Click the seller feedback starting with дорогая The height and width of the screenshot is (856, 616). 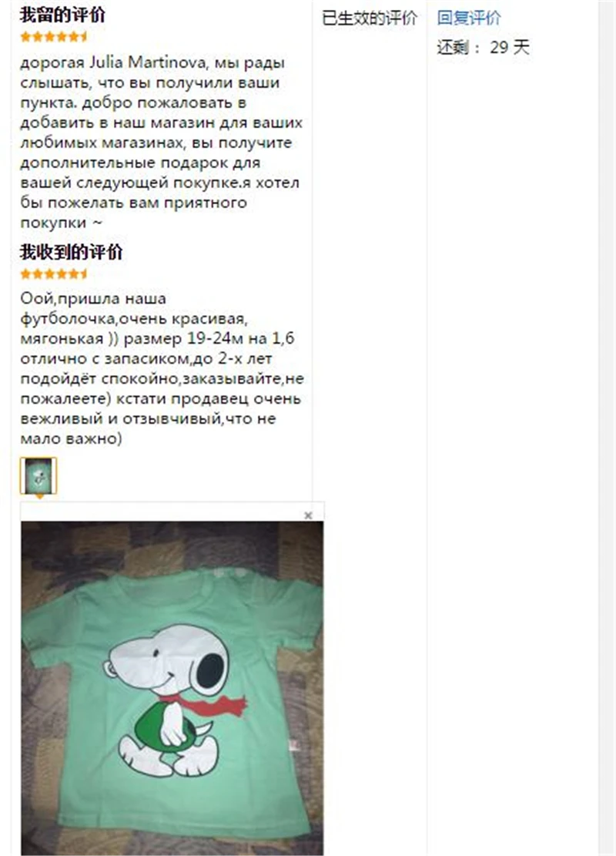pyautogui.click(x=161, y=143)
